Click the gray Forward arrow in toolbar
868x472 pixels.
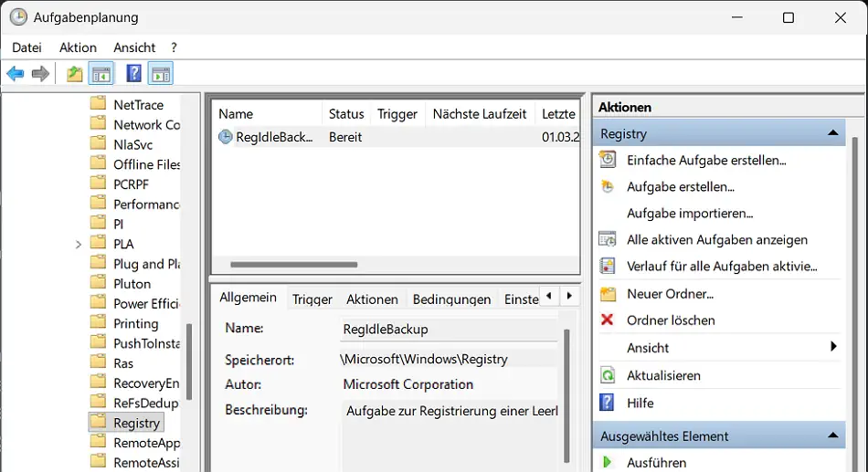pyautogui.click(x=40, y=74)
